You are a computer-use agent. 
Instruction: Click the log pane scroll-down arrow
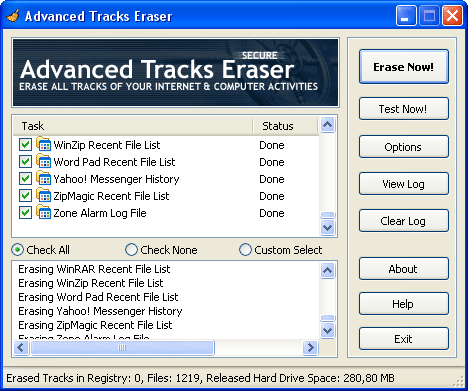pos(327,331)
